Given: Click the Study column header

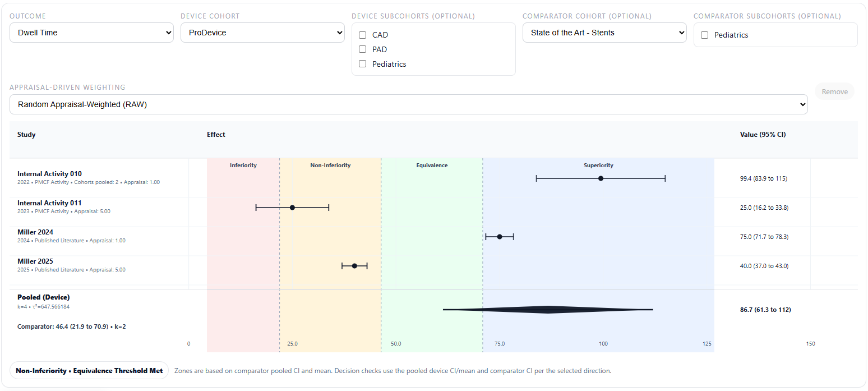Looking at the screenshot, I should (x=26, y=135).
